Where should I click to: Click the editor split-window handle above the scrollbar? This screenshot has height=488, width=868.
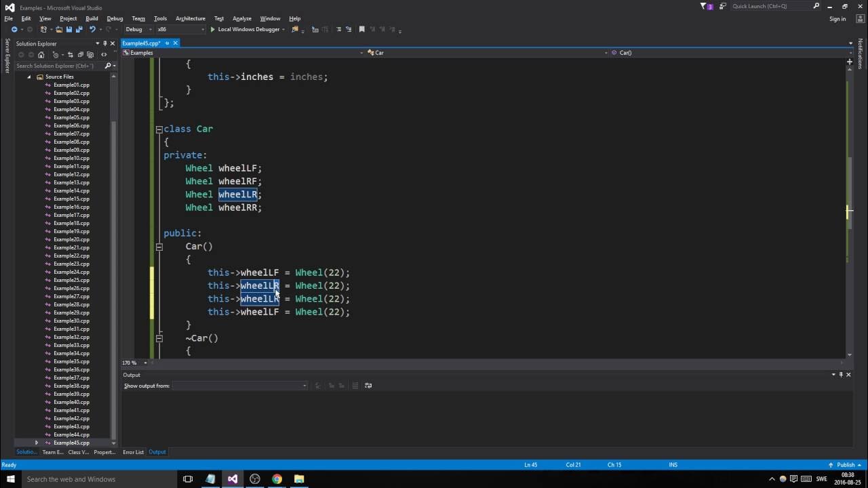(x=850, y=62)
